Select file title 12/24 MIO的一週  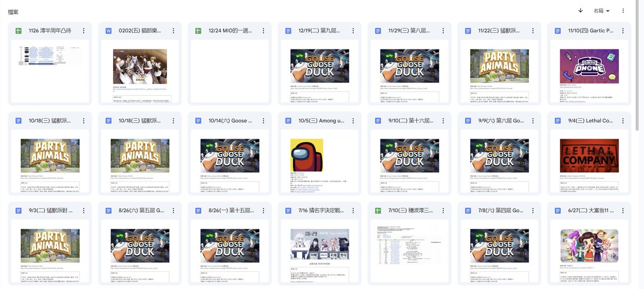pos(230,31)
